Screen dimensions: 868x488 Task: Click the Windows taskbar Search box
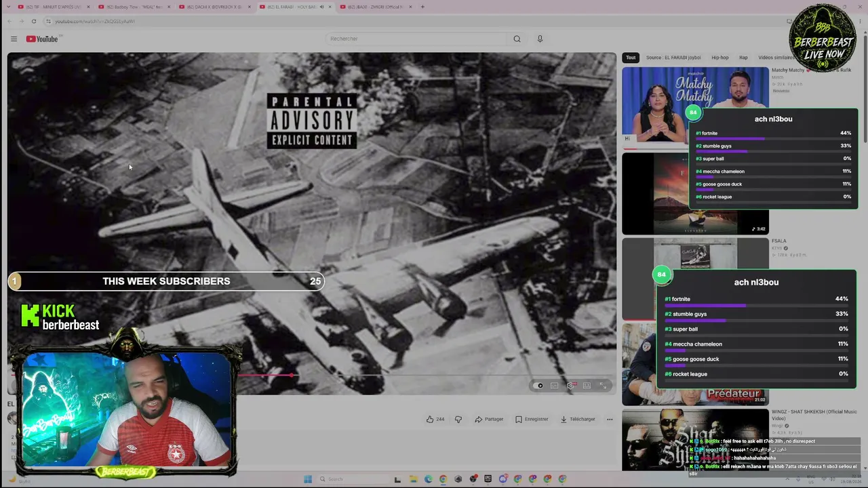353,479
